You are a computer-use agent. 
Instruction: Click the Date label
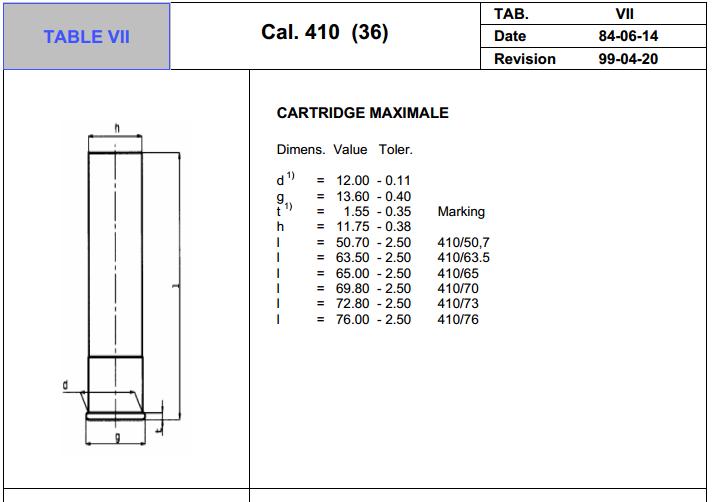[510, 36]
